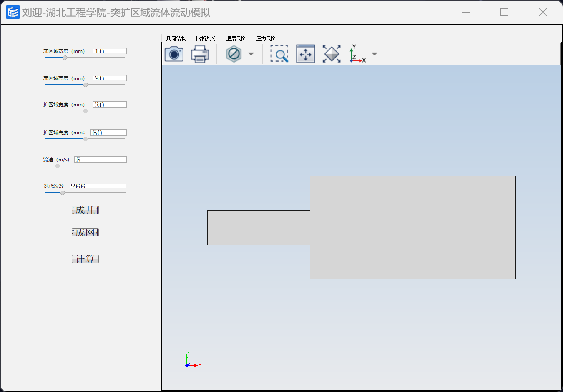
Task: Click the 窄区域宽度 slider handle
Action: click(65, 58)
